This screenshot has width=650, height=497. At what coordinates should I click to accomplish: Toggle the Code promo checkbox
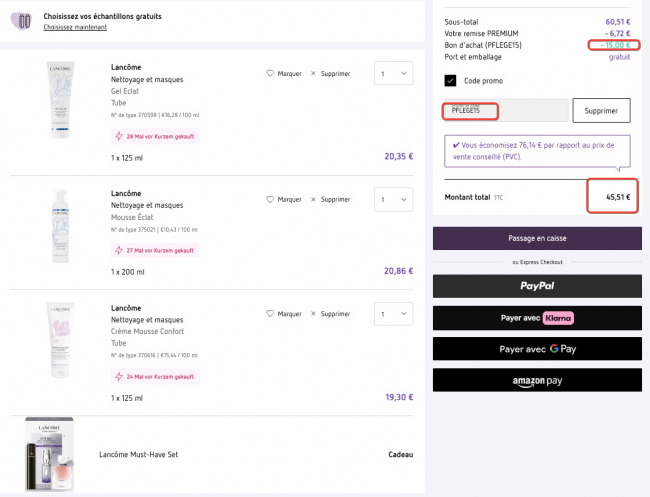pyautogui.click(x=451, y=80)
